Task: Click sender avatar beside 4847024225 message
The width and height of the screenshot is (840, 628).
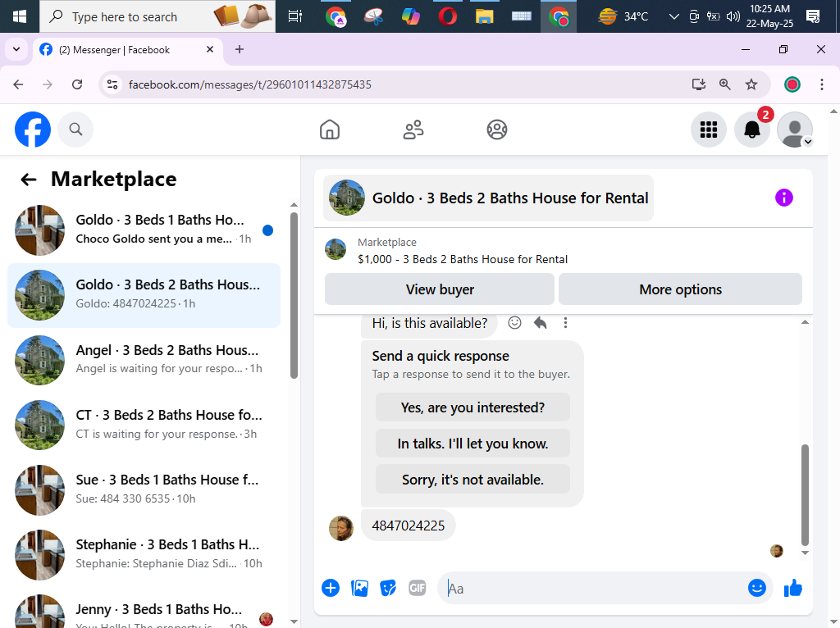Action: (x=340, y=529)
